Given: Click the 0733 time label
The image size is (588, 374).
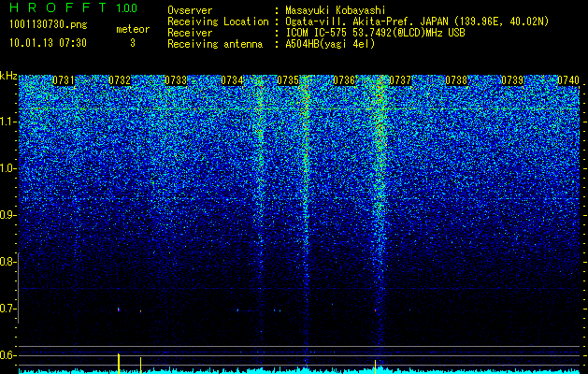Looking at the screenshot, I should pos(176,80).
